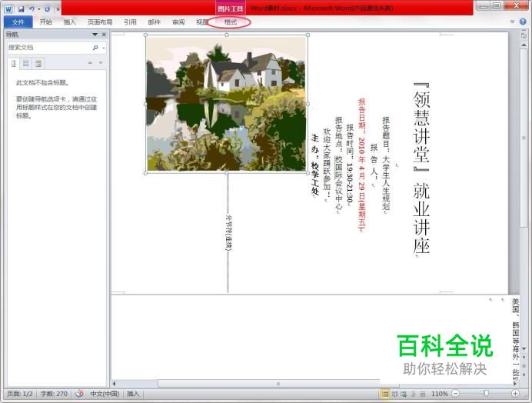This screenshot has width=532, height=403.
Task: Click the horizontal scrollbar thumb
Action: pyautogui.click(x=278, y=384)
